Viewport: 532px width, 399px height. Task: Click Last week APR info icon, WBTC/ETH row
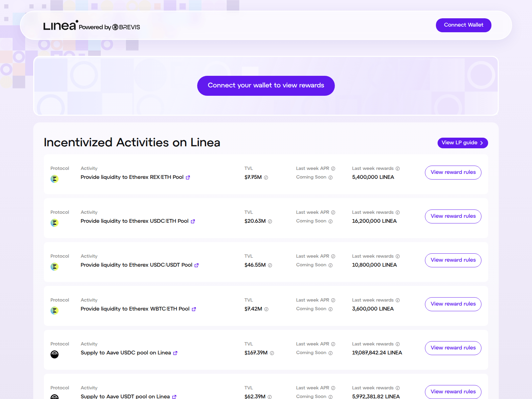pos(333,300)
